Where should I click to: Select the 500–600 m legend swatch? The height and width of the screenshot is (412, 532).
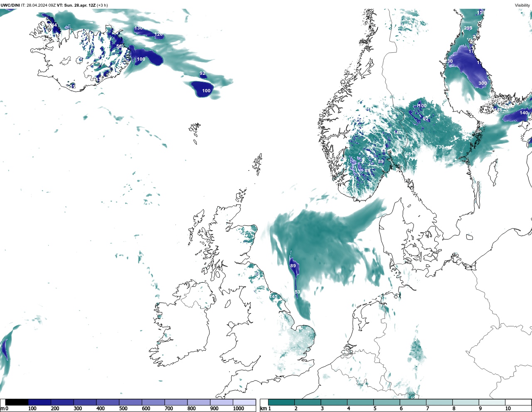[131, 402]
